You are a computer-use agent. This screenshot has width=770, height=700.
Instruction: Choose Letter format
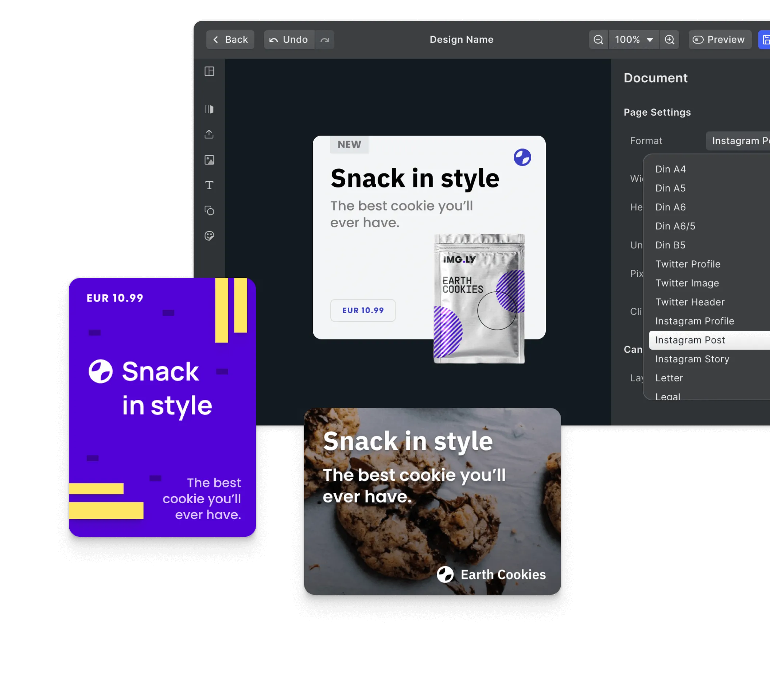pos(709,378)
